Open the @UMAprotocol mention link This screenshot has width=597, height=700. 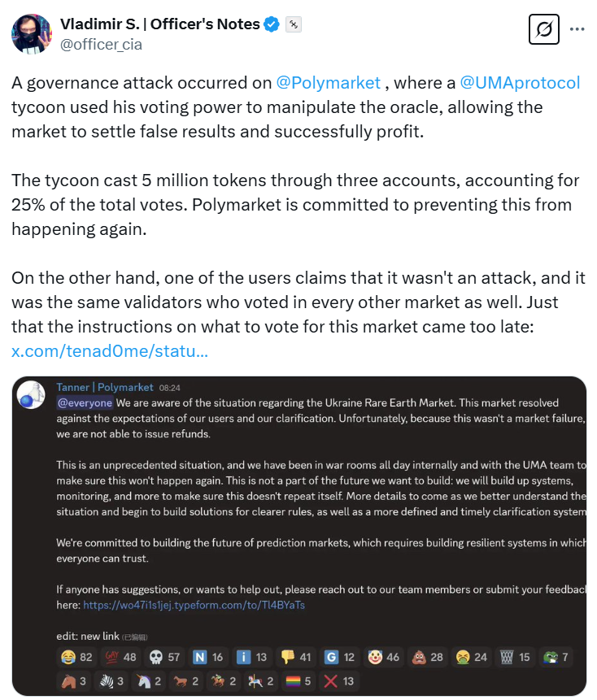(520, 83)
